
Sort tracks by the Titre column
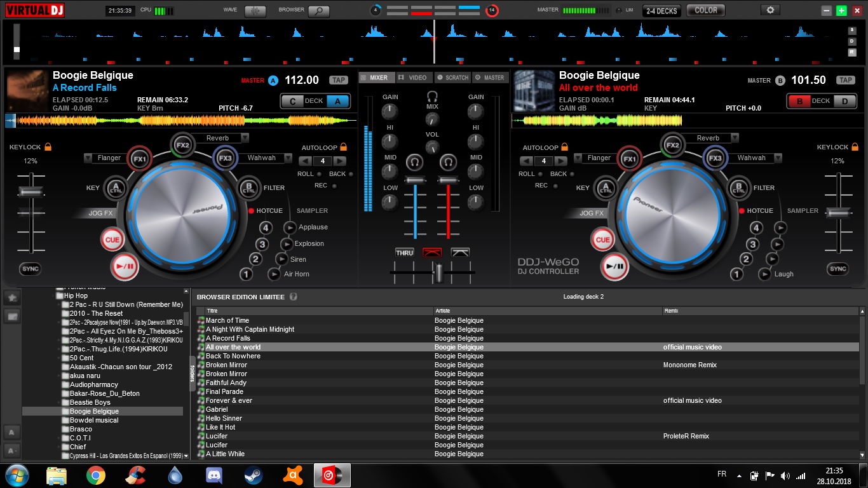tap(319, 311)
